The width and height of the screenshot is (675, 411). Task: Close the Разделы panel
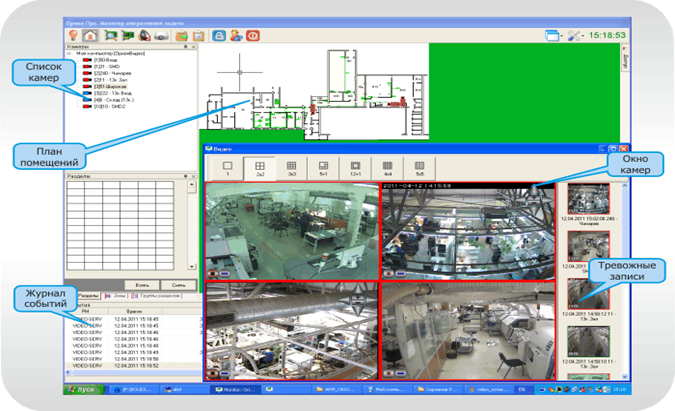[x=193, y=176]
